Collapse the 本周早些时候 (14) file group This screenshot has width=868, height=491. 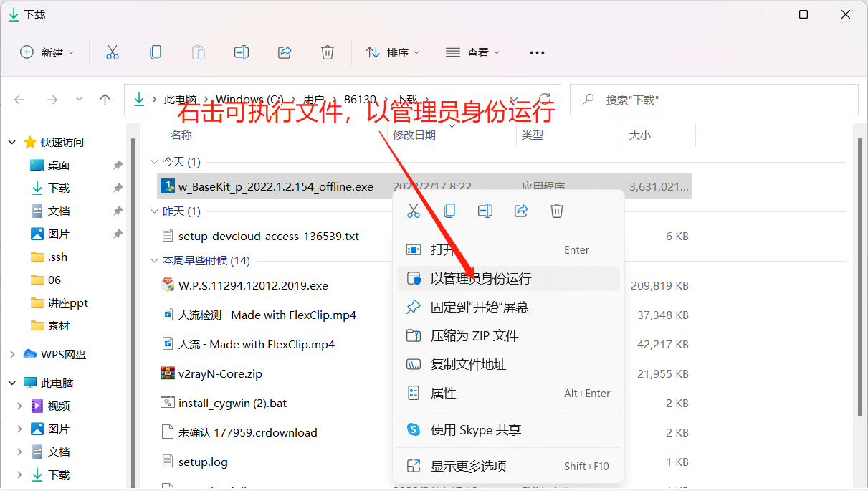click(153, 261)
